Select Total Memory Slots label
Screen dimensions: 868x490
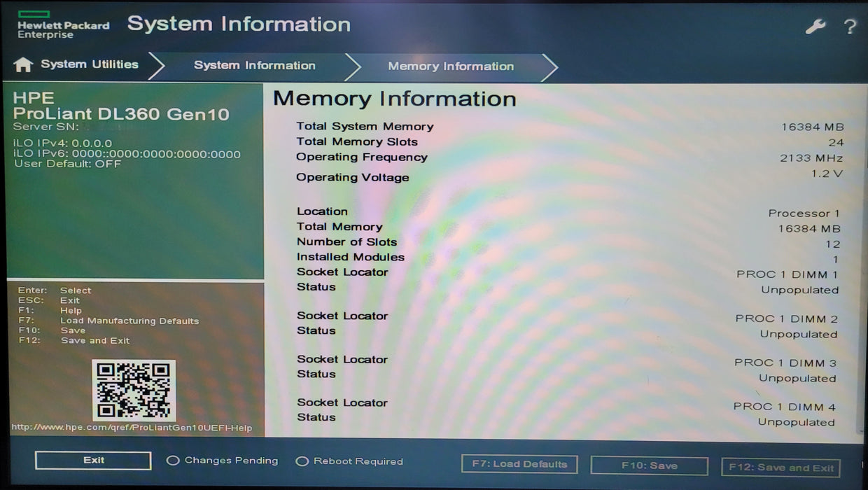pos(357,141)
